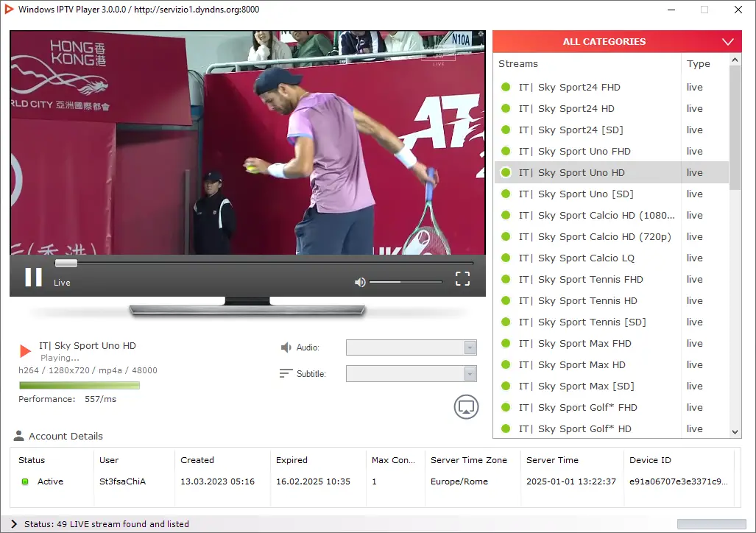Viewport: 756px width, 533px height.
Task: Click the Subtitle lines icon
Action: [x=286, y=373]
